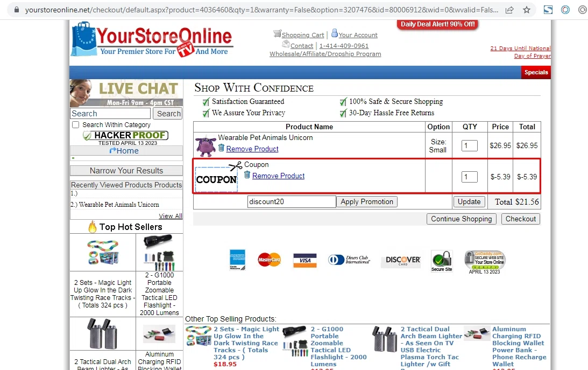Click View All recently viewed products
The image size is (588, 370).
(170, 216)
